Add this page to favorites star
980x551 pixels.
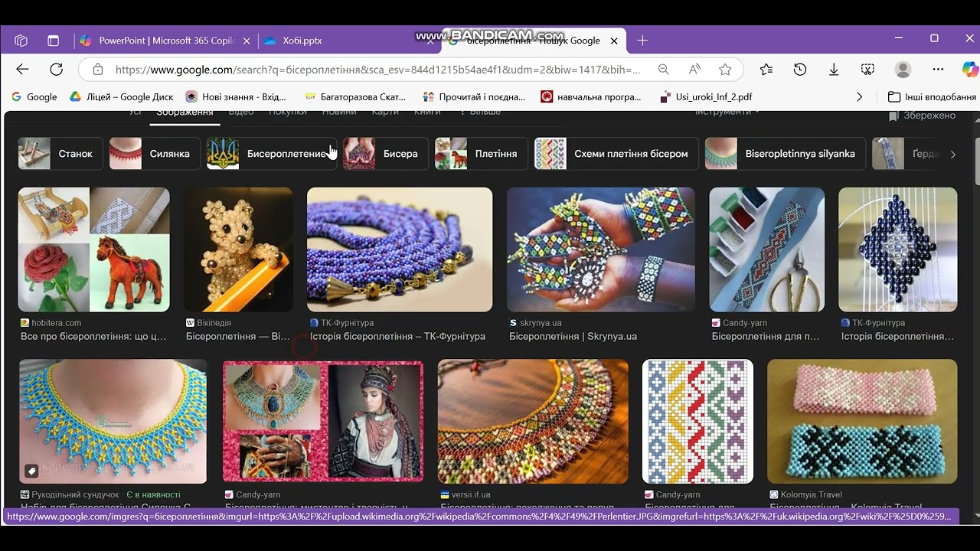(x=725, y=70)
